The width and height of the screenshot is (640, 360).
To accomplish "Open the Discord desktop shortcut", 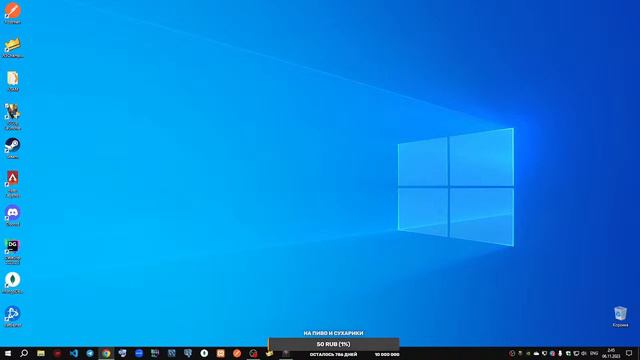I will (13, 216).
